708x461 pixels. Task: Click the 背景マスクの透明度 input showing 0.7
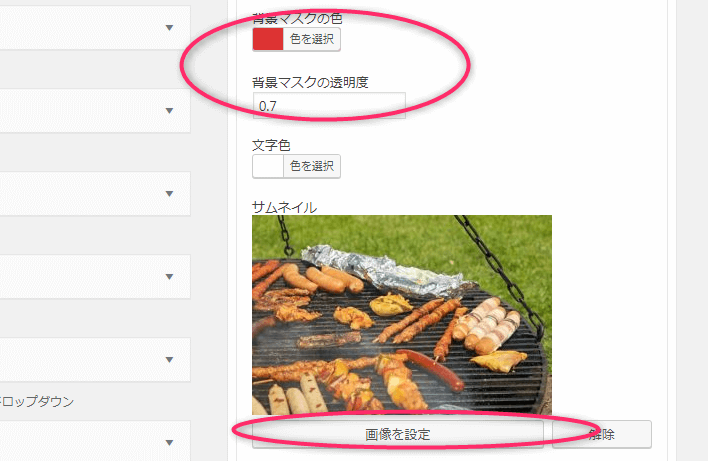click(329, 106)
